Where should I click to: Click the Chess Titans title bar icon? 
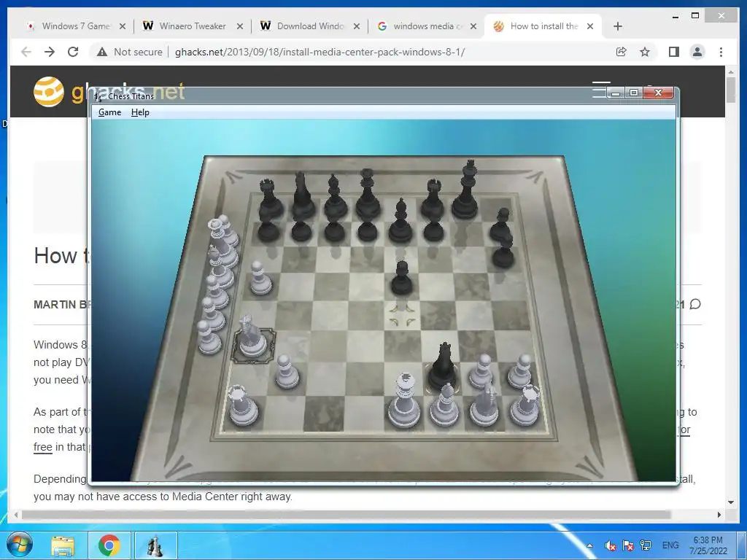98,96
